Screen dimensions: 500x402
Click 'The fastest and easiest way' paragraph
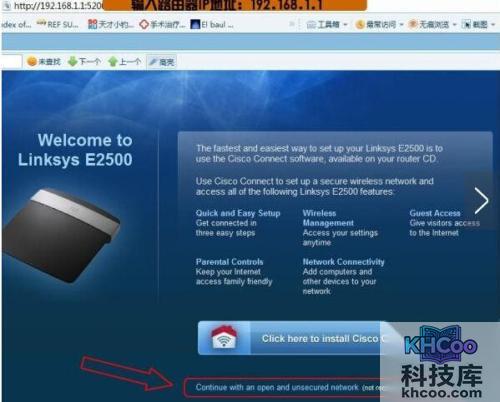click(x=319, y=153)
